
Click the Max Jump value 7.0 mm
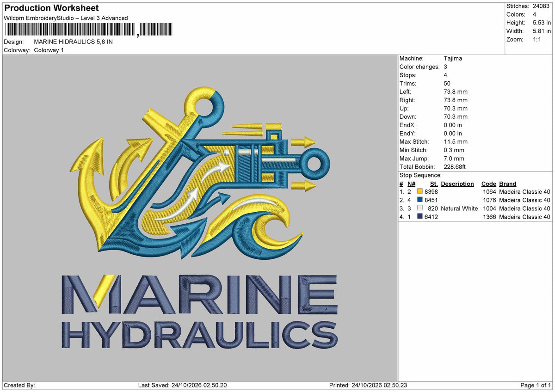pyautogui.click(x=454, y=158)
